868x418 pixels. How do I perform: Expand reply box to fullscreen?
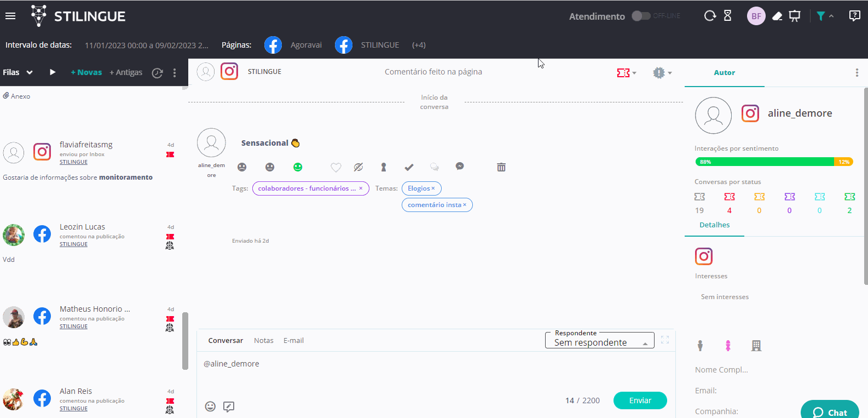click(x=665, y=340)
